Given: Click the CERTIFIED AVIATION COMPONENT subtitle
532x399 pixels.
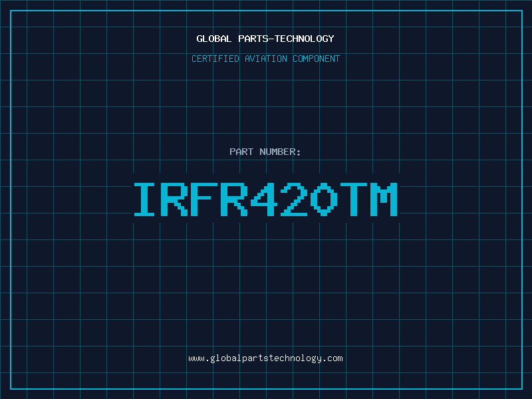Looking at the screenshot, I should pos(265,59).
